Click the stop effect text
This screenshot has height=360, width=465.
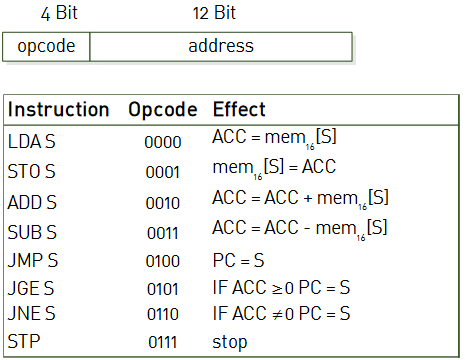(x=230, y=342)
